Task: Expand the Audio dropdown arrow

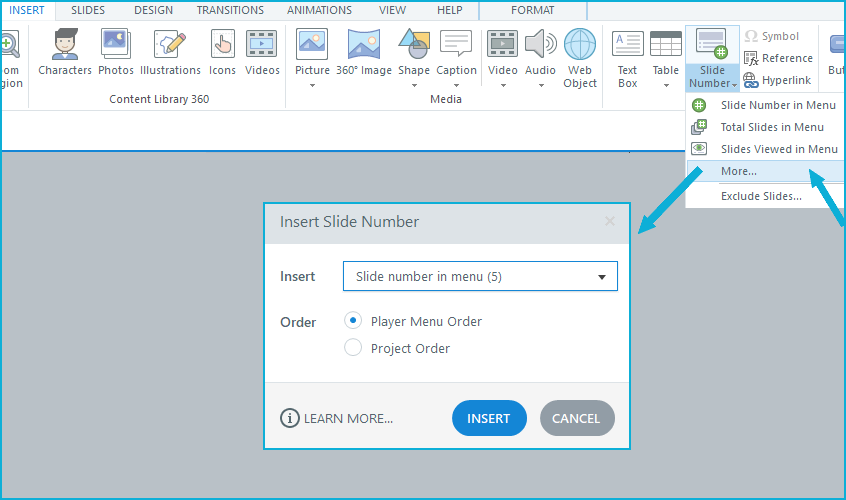Action: coord(541,85)
